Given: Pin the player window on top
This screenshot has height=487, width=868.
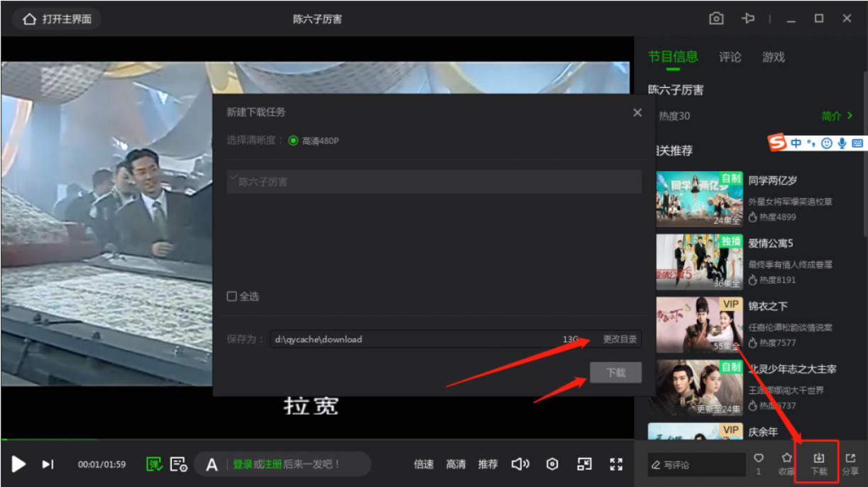Looking at the screenshot, I should tap(747, 18).
